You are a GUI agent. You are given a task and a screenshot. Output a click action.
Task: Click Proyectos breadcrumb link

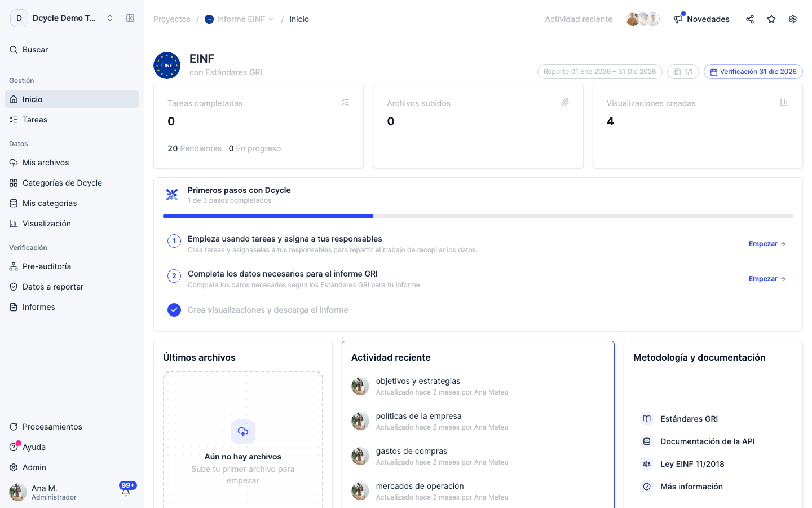coord(172,19)
